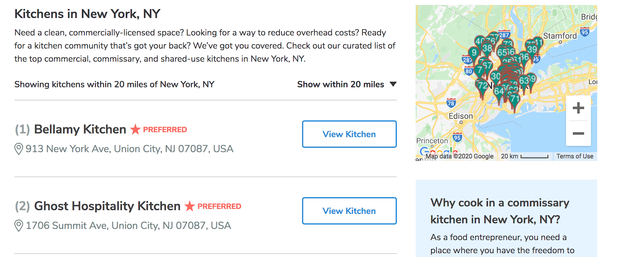Open the map's Terms of Use link
The width and height of the screenshot is (644, 257).
coord(574,156)
